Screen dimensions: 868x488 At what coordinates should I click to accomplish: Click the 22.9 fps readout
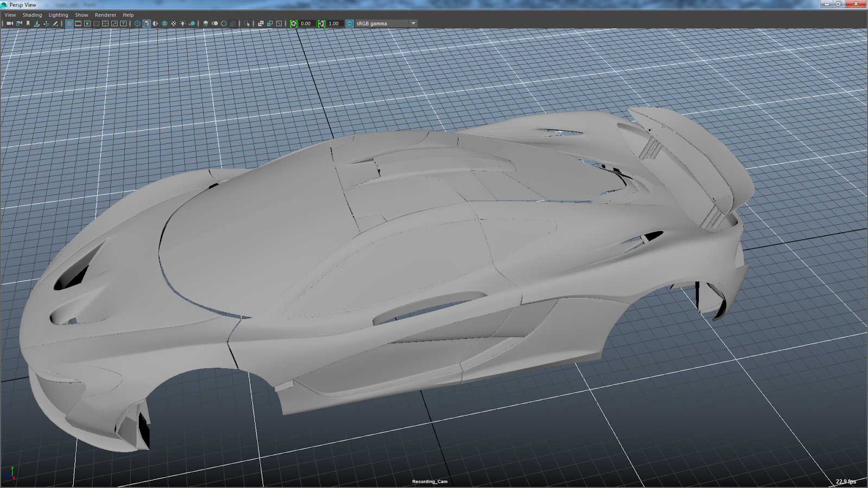coord(846,481)
